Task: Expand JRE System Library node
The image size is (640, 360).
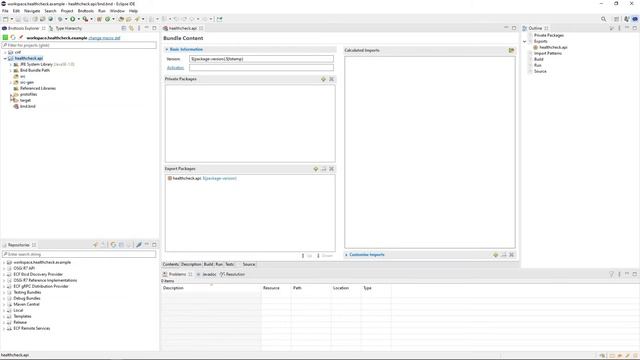Action: pos(11,64)
